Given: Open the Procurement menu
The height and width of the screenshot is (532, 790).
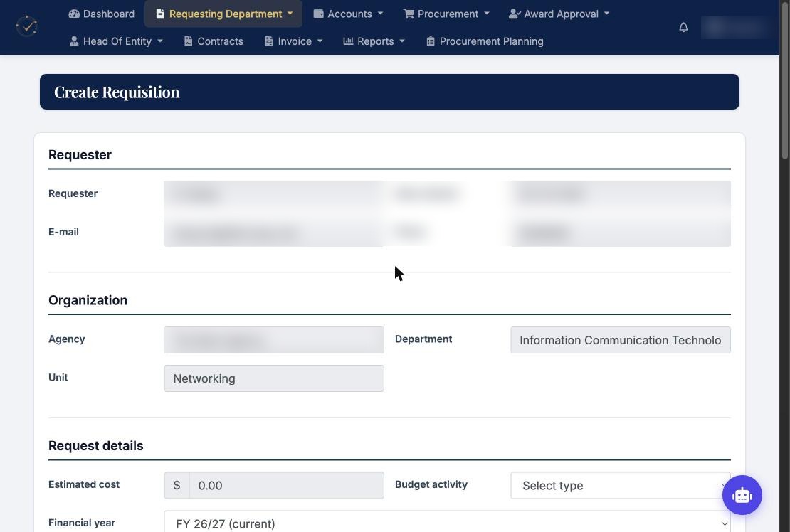Looking at the screenshot, I should (x=446, y=14).
